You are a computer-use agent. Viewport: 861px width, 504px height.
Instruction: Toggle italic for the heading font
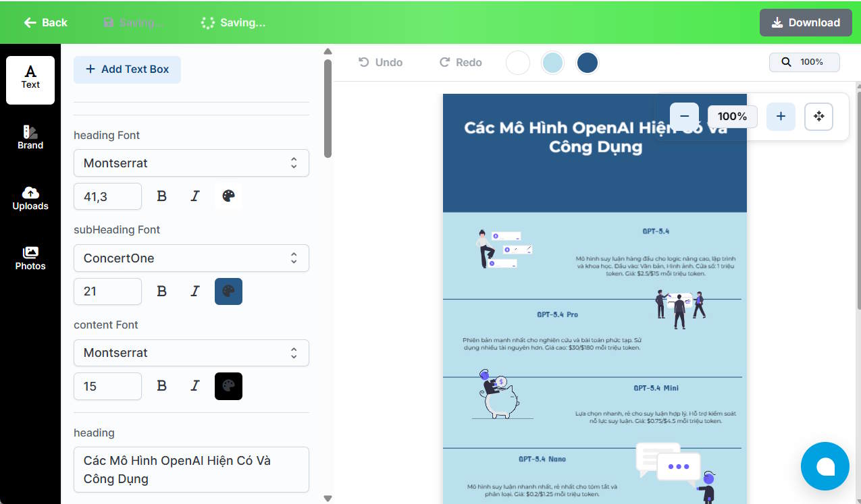pyautogui.click(x=194, y=196)
